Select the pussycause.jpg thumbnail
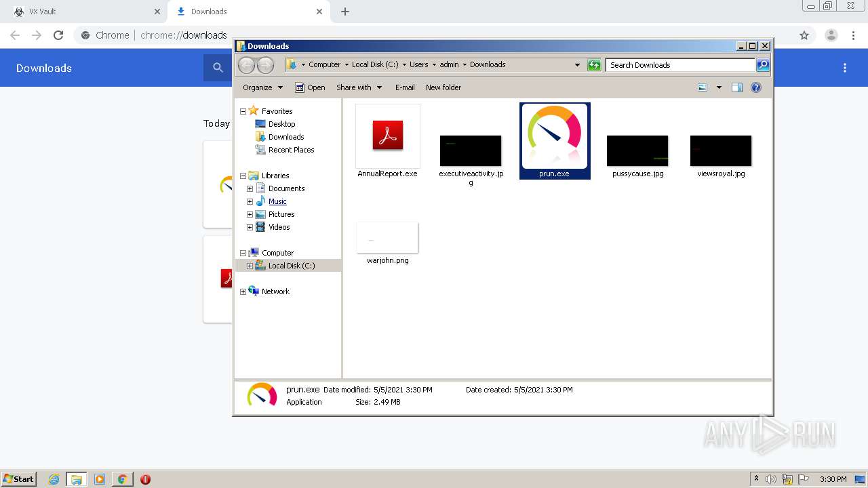Image resolution: width=868 pixels, height=488 pixels. point(637,150)
